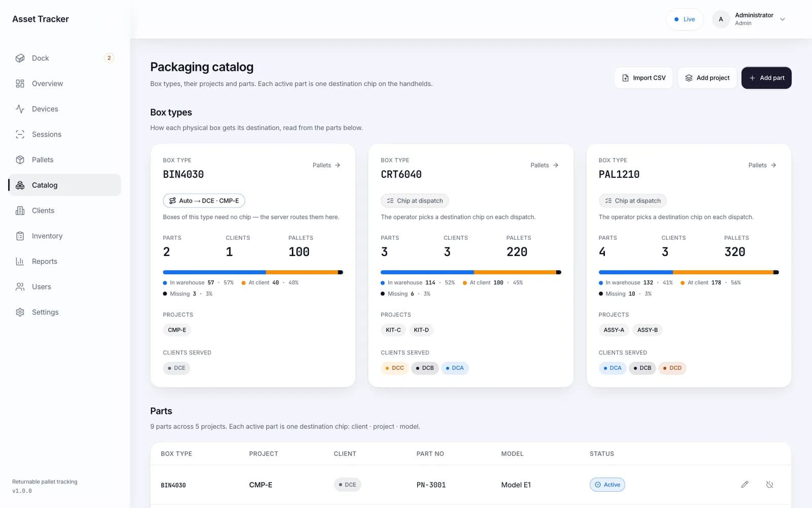Viewport: 812px width, 508px height.
Task: Go to the Pallets menu item
Action: pyautogui.click(x=64, y=160)
